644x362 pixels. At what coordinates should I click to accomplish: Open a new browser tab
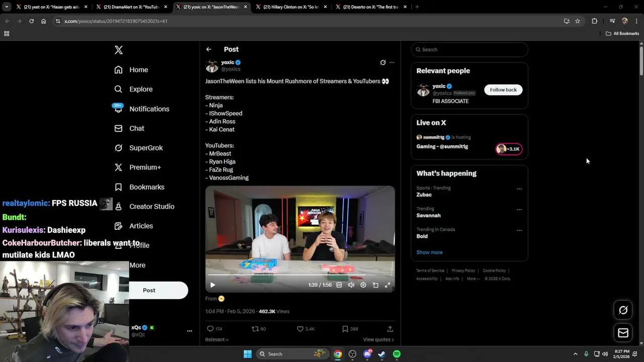(417, 7)
